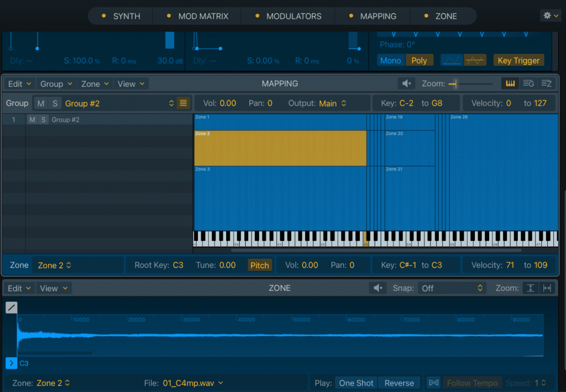566x392 pixels.
Task: Open the Output Main dropdown
Action: pos(329,103)
